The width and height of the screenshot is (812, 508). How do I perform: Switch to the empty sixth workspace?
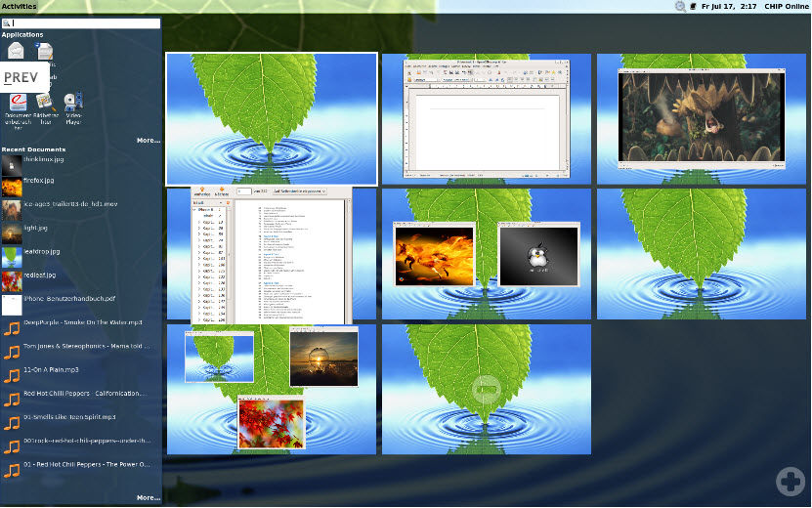coord(702,254)
